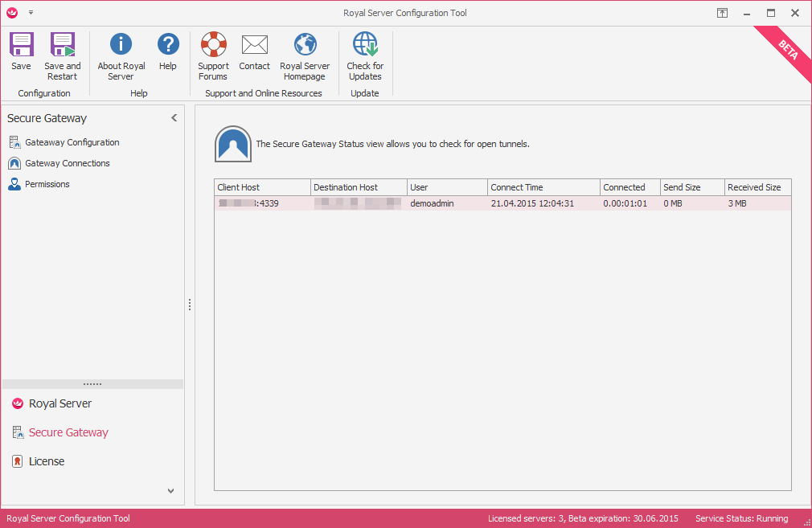
Task: Sort by User column header
Action: [447, 187]
